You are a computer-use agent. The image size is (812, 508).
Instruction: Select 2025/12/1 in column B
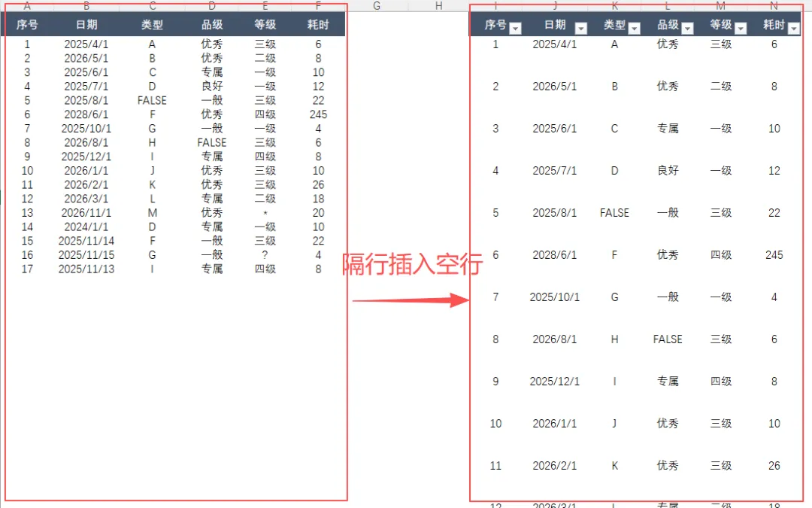[86, 157]
